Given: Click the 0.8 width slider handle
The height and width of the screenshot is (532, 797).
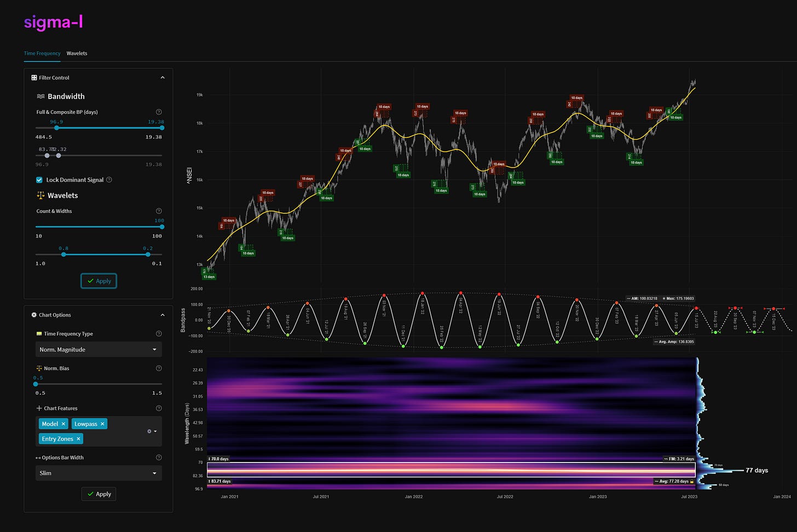Looking at the screenshot, I should [63, 254].
